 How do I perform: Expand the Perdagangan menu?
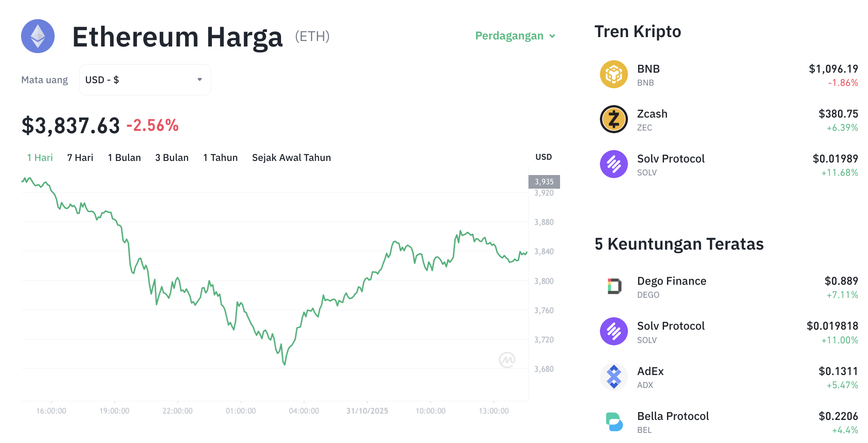point(515,36)
